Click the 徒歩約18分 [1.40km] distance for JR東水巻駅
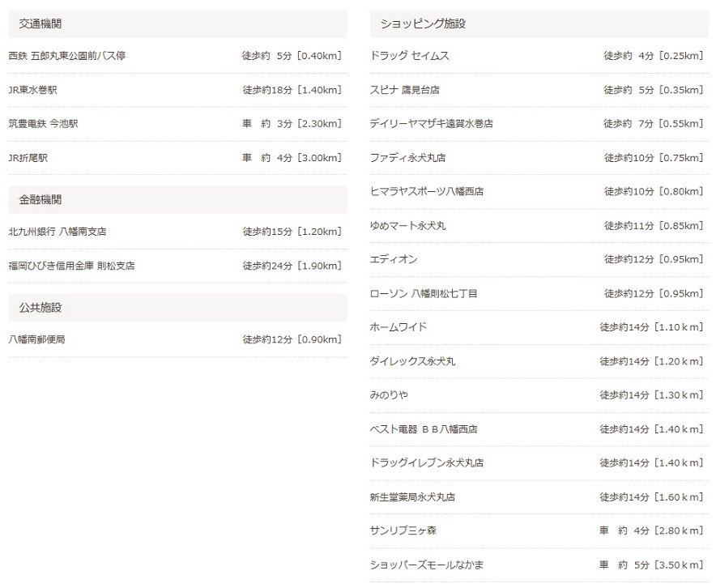The width and height of the screenshot is (716, 588). (292, 90)
